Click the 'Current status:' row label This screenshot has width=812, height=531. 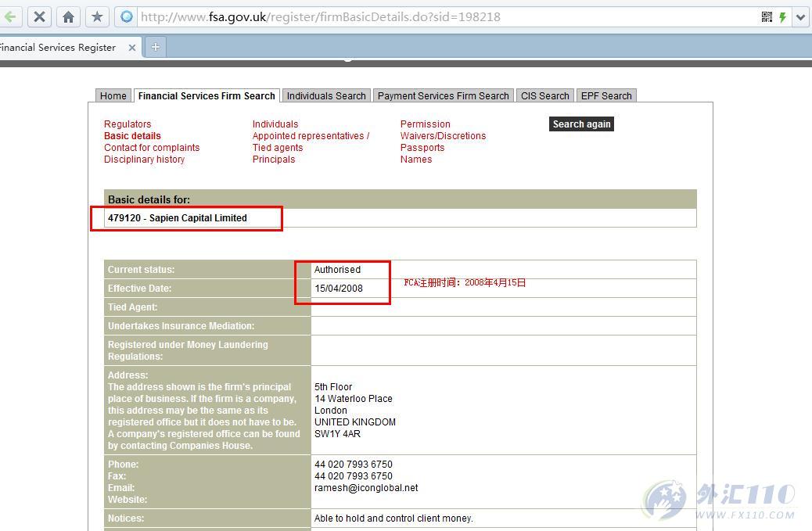[x=142, y=270]
